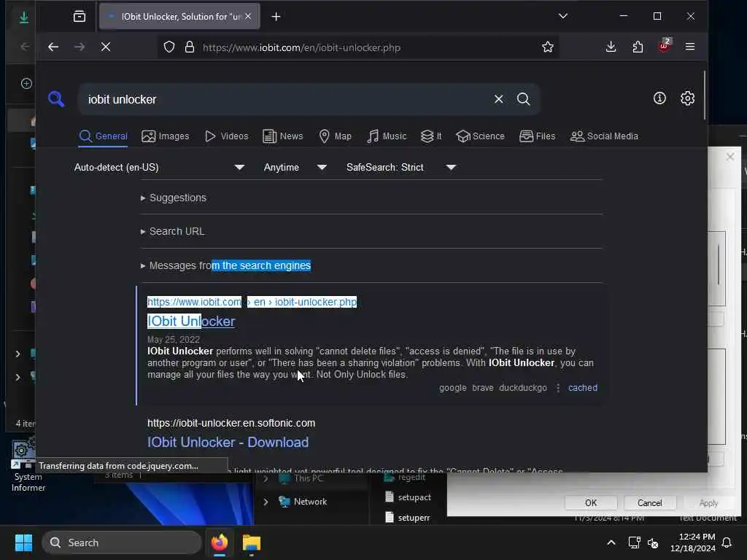Click OK in the background dialog
The image size is (747, 560).
(591, 503)
